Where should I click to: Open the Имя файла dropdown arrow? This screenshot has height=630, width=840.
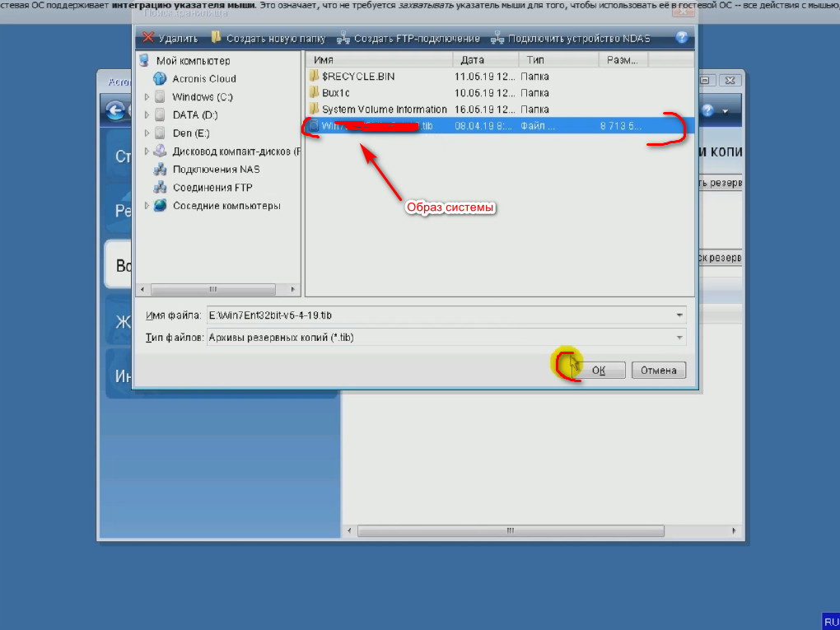tap(679, 315)
